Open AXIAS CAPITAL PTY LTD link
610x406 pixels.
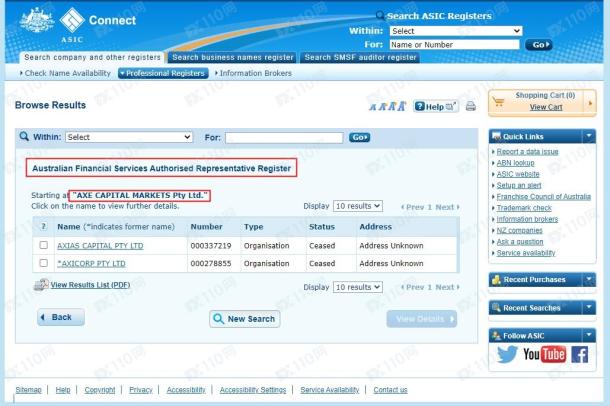(x=100, y=246)
